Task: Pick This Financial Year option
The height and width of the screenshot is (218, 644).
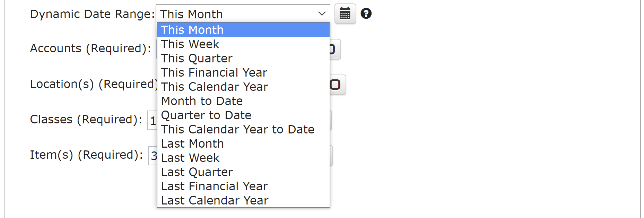Action: tap(243, 72)
